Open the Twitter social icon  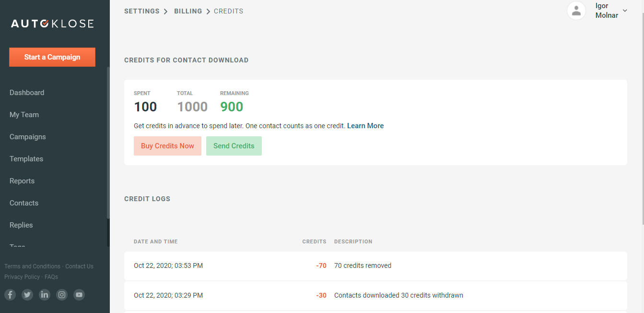click(27, 295)
